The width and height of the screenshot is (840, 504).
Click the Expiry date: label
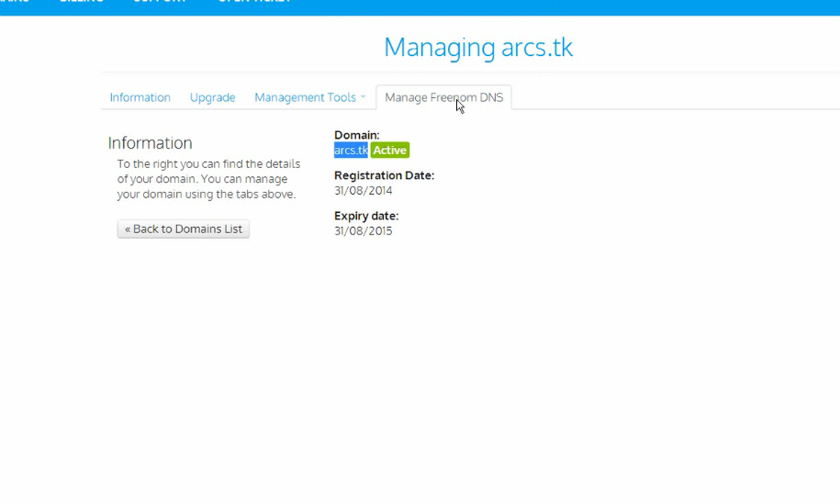[366, 216]
